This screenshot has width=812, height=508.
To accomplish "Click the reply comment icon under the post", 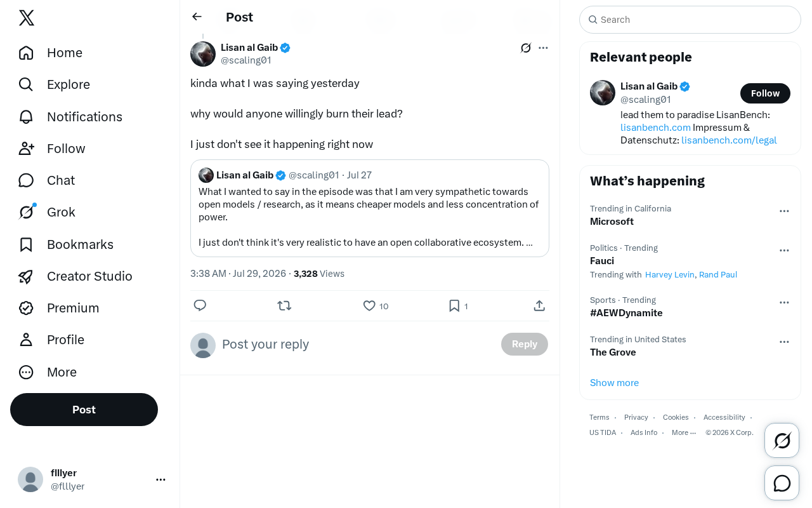I will click(200, 305).
